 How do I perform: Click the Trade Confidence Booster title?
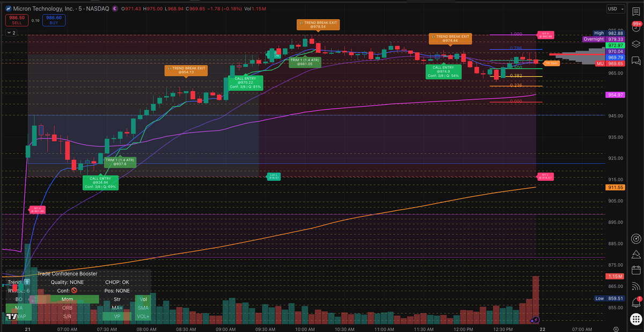[x=68, y=274]
